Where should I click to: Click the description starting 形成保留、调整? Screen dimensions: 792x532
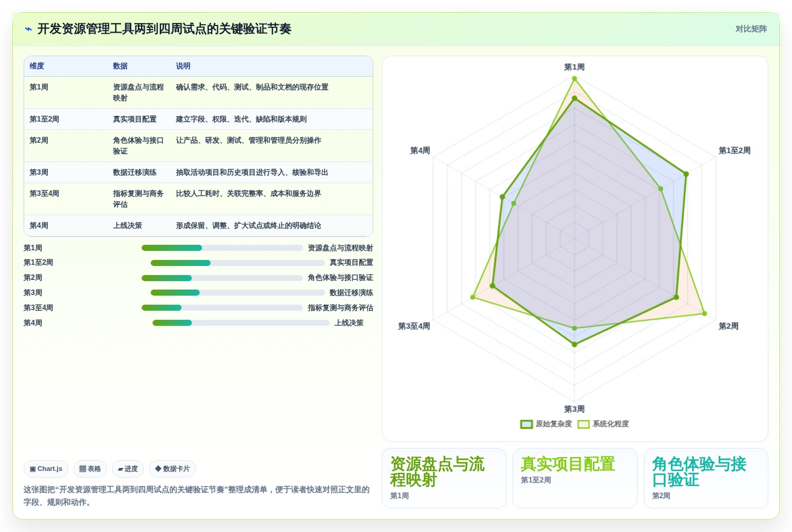(x=248, y=225)
